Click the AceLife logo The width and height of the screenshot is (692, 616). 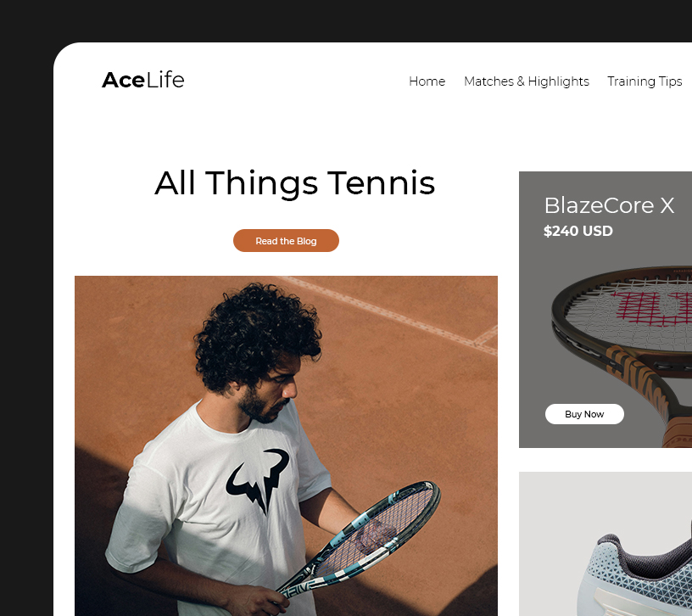pos(143,80)
